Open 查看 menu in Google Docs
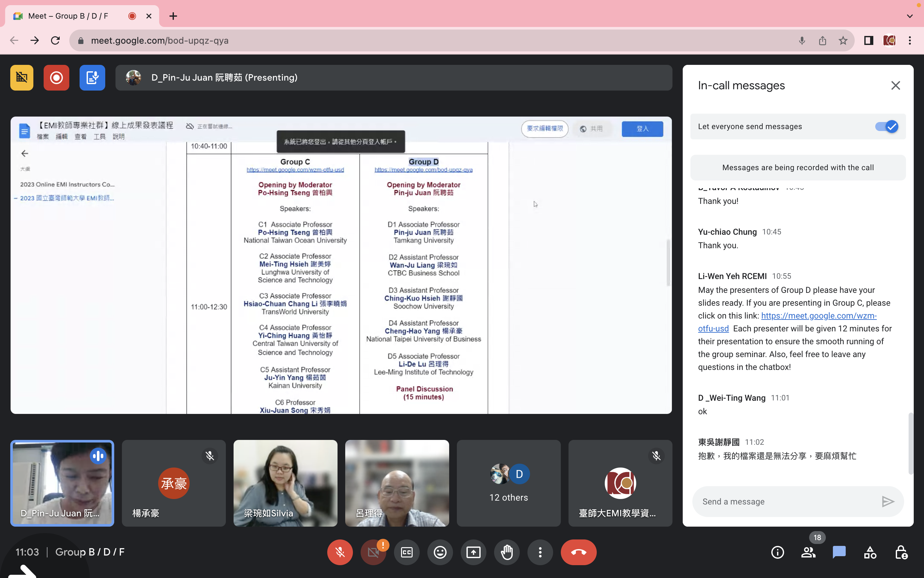Viewport: 924px width, 578px height. (80, 136)
